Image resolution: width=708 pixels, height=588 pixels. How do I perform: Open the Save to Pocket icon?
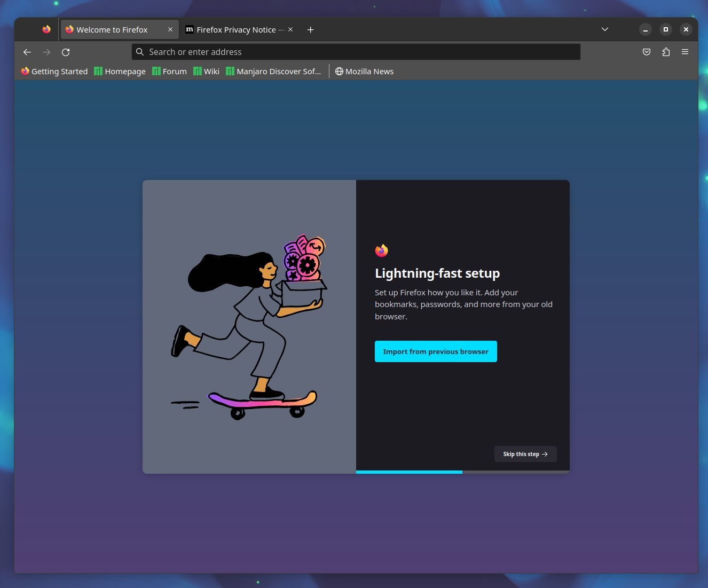647,52
